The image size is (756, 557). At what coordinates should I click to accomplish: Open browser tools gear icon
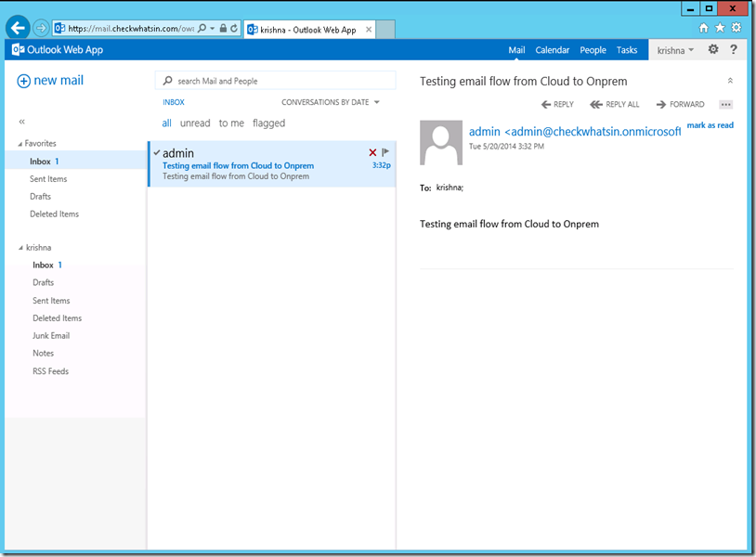click(736, 28)
